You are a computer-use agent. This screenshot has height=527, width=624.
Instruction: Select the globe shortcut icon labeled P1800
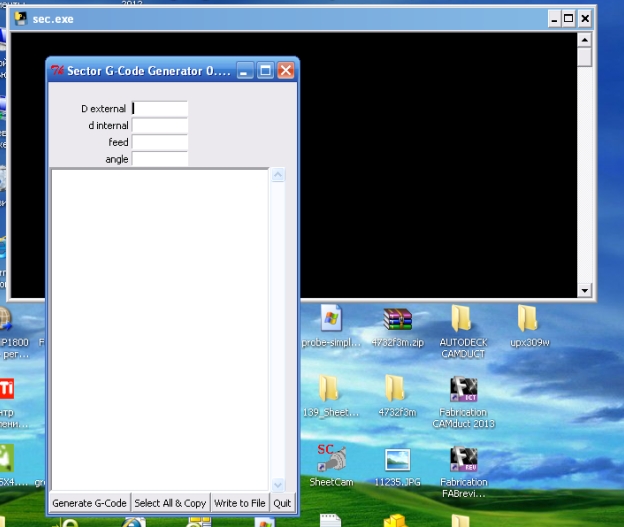click(6, 319)
